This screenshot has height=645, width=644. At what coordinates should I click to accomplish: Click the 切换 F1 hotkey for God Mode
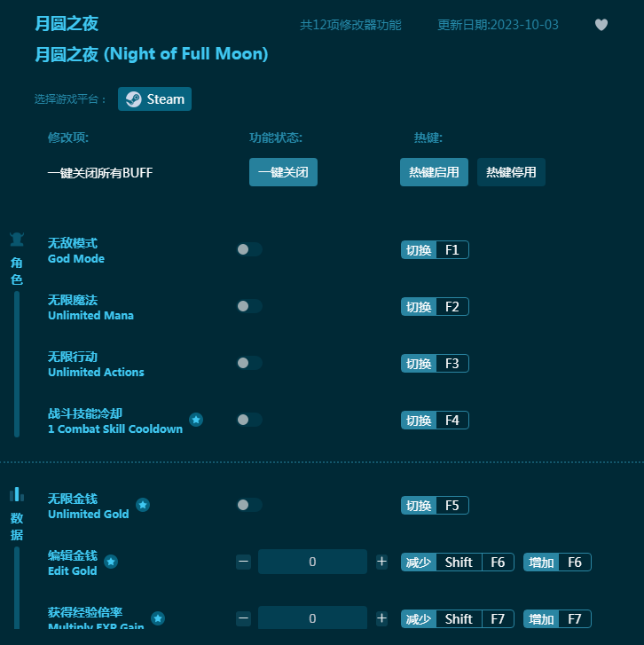click(435, 250)
